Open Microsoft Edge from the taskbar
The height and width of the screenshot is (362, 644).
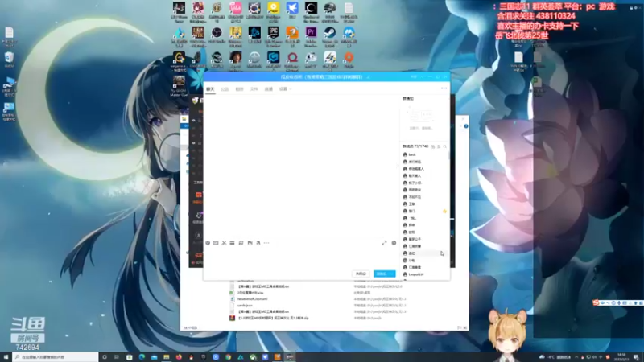142,357
